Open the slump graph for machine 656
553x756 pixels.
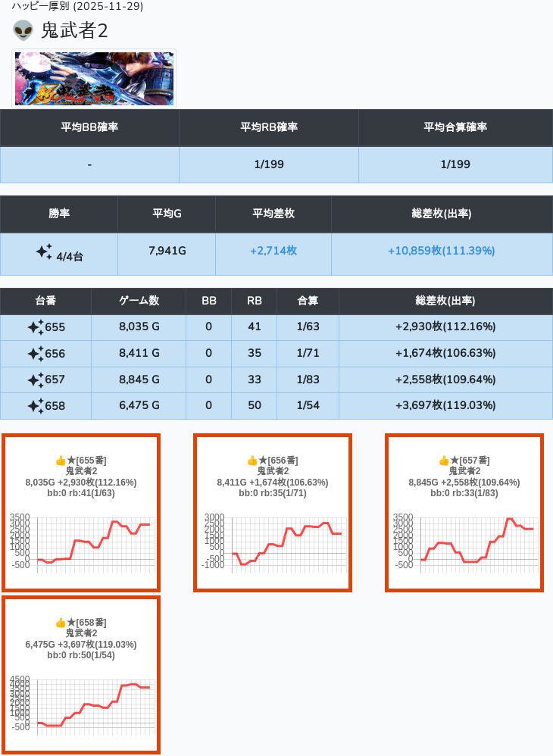point(273,543)
